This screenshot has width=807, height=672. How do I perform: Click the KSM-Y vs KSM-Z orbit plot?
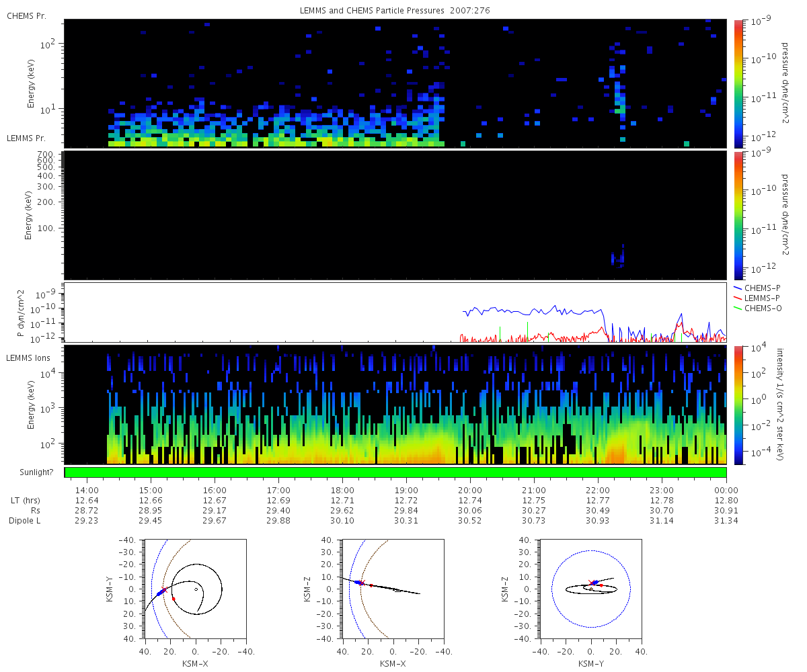click(x=590, y=589)
